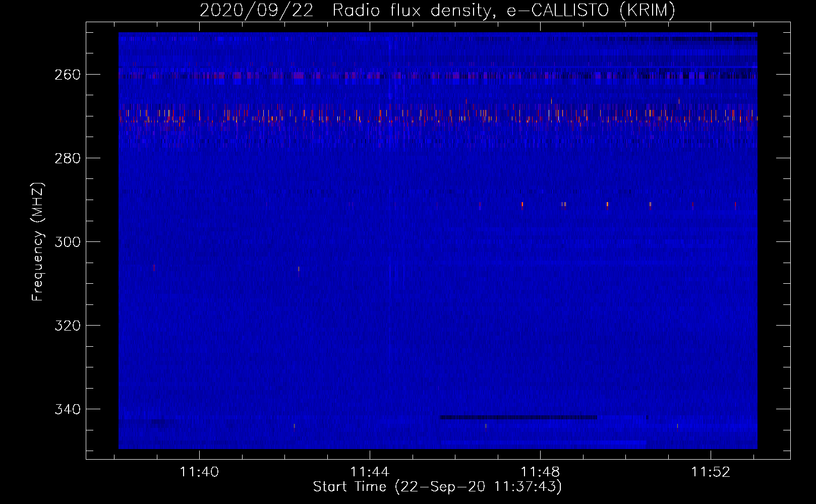Image resolution: width=816 pixels, height=504 pixels.
Task: Click the 11:48 time tick label
Action: [x=540, y=472]
